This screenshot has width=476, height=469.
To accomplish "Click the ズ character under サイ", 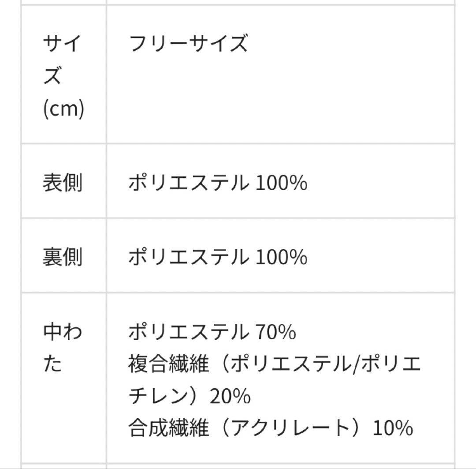I will click(53, 76).
